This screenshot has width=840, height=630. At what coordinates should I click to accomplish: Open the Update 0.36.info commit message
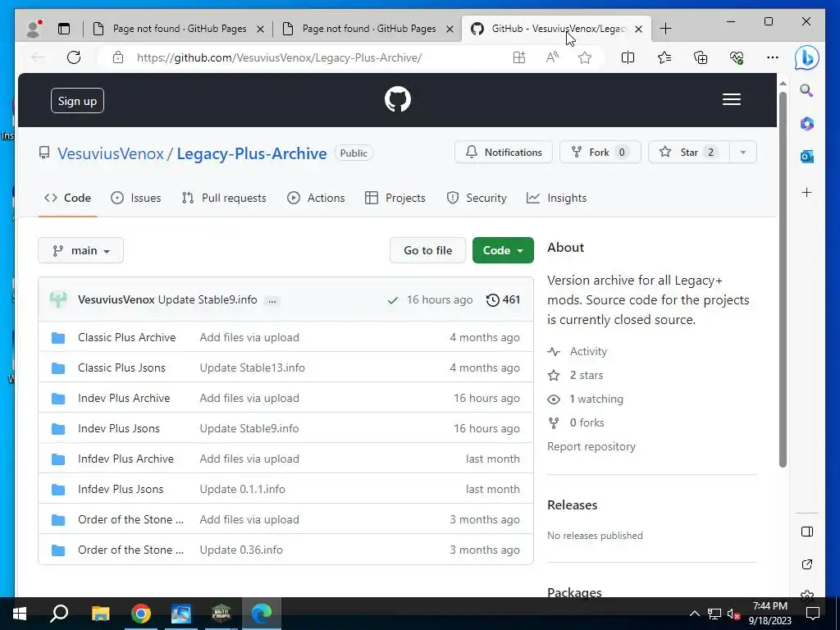[x=241, y=550]
